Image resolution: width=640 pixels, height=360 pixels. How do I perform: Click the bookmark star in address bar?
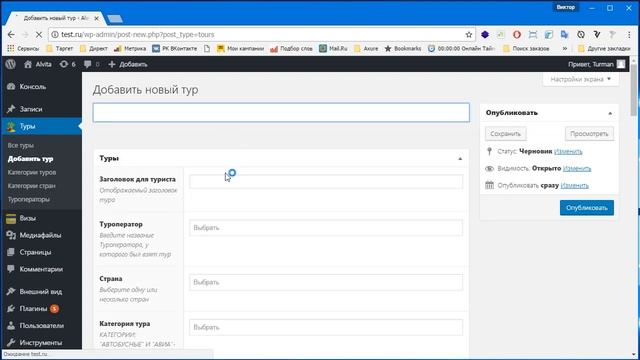tap(469, 35)
